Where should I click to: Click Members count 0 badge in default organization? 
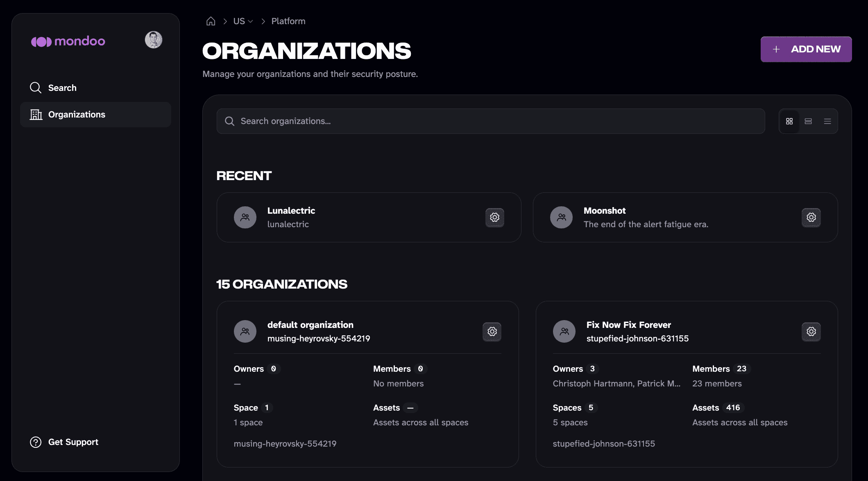[x=420, y=369]
